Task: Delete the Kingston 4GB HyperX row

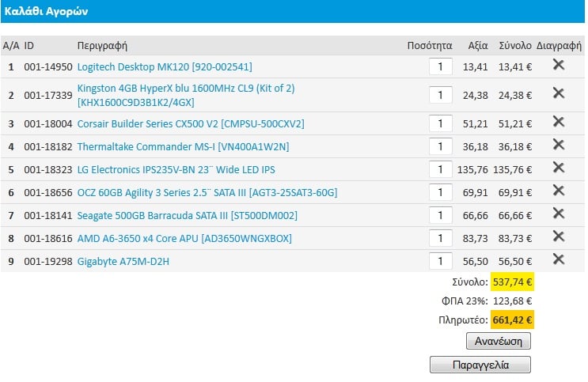Action: 559,93
